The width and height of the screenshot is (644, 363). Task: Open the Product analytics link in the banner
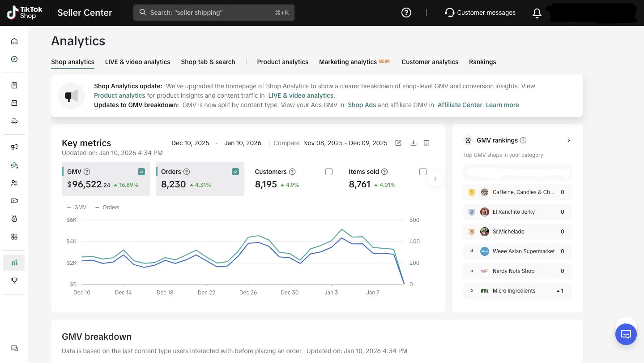point(119,95)
